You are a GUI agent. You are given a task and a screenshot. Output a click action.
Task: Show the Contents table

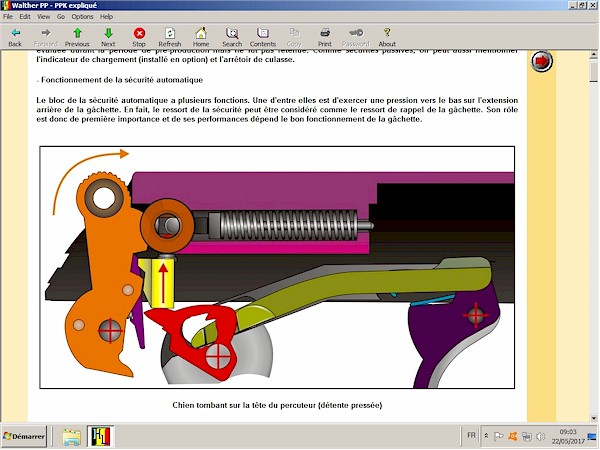pyautogui.click(x=263, y=37)
